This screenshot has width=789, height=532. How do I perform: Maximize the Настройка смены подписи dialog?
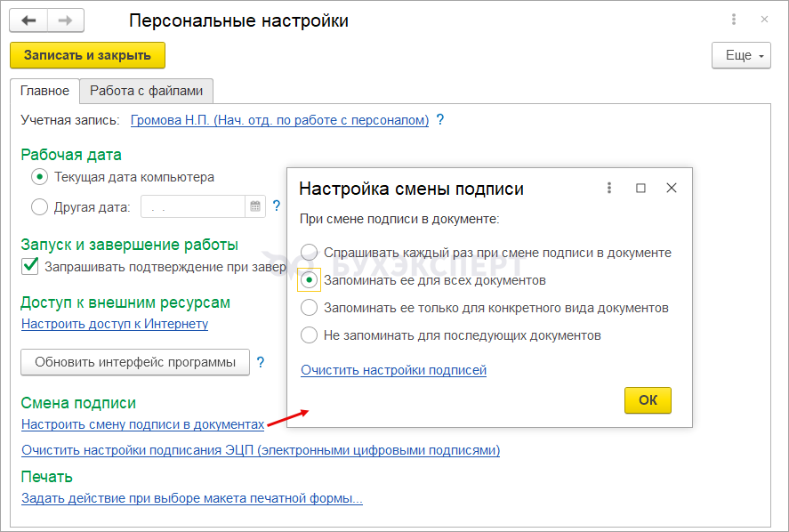(640, 188)
